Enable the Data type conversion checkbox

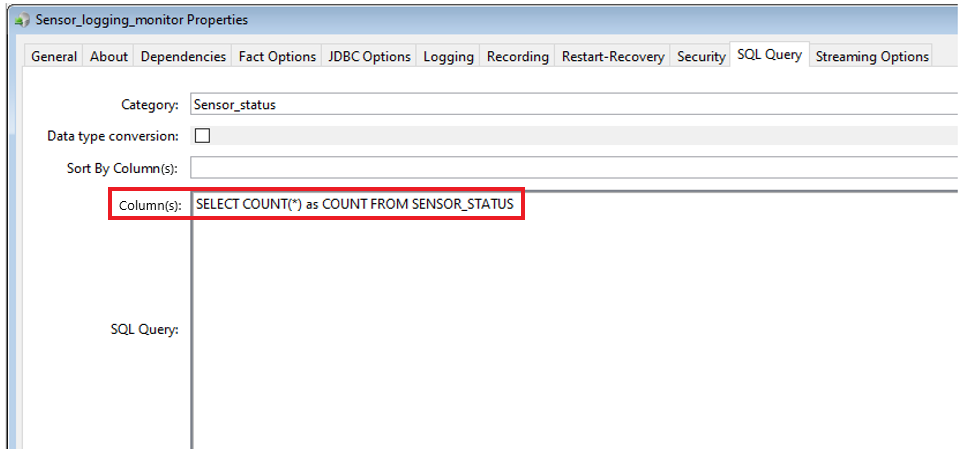pos(202,136)
